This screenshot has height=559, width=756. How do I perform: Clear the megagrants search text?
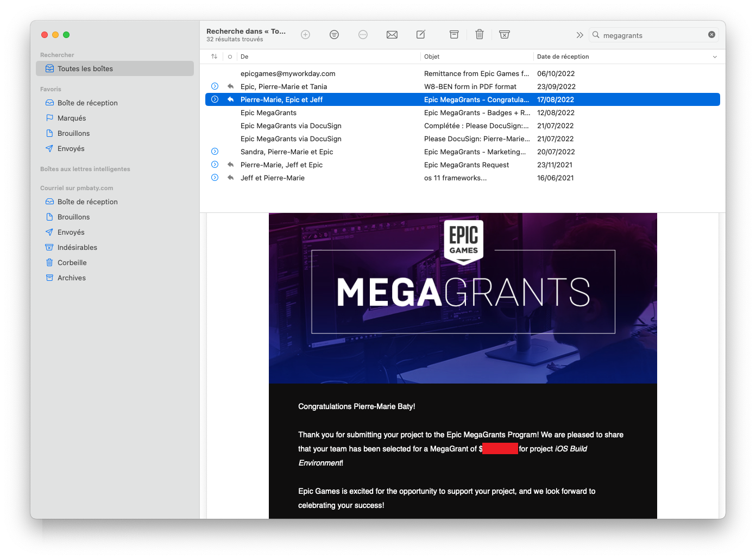(711, 35)
